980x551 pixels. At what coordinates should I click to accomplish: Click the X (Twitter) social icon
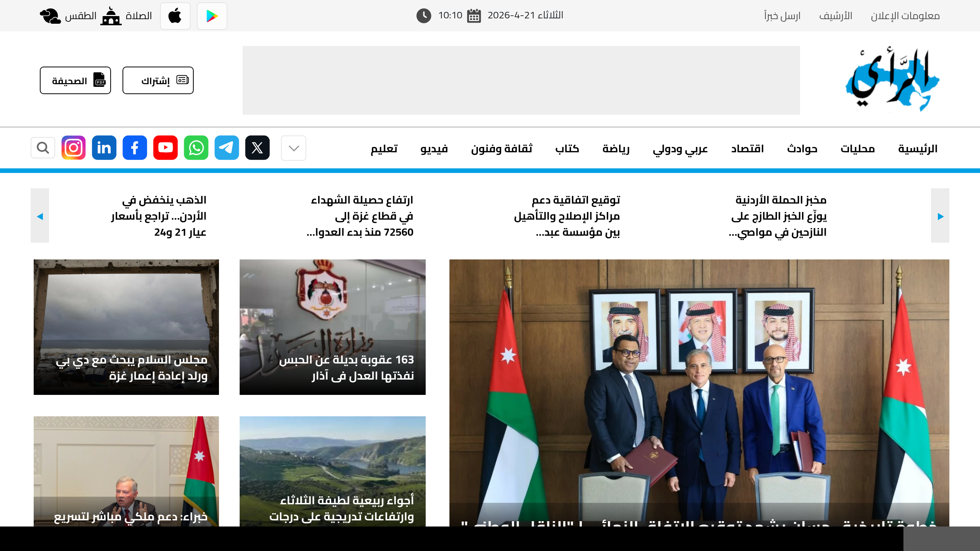[257, 148]
